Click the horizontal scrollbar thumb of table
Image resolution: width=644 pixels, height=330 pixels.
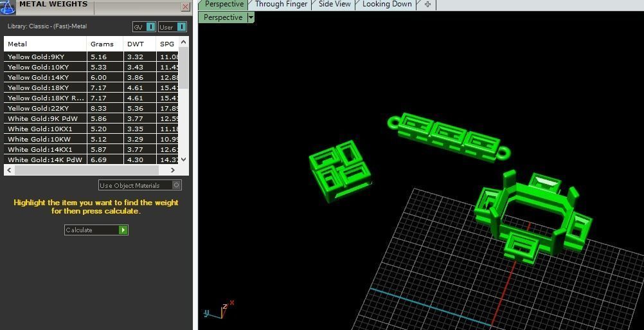[x=87, y=170]
